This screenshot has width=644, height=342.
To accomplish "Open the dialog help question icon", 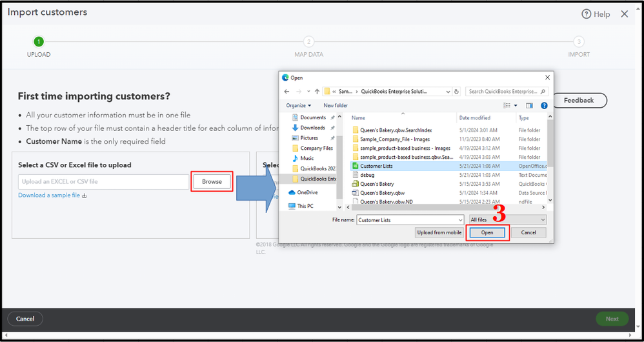I will [544, 106].
